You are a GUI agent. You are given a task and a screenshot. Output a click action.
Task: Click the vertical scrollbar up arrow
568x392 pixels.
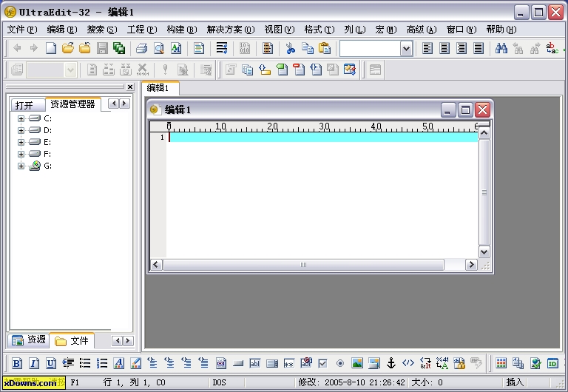coord(484,133)
